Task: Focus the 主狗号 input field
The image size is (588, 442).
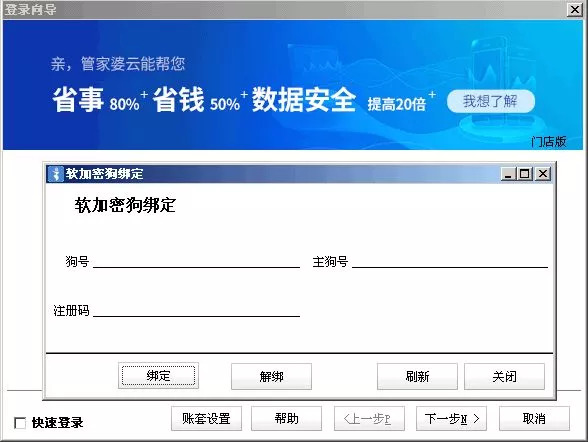Action: [450, 261]
